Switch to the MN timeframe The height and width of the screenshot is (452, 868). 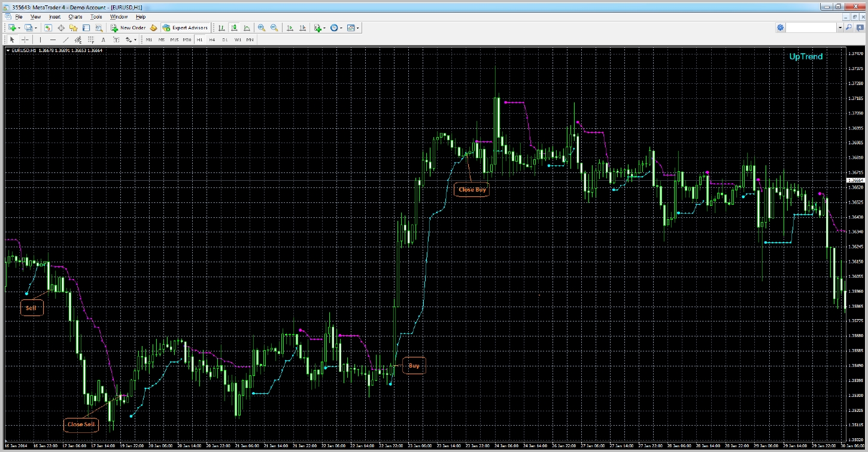(x=250, y=40)
